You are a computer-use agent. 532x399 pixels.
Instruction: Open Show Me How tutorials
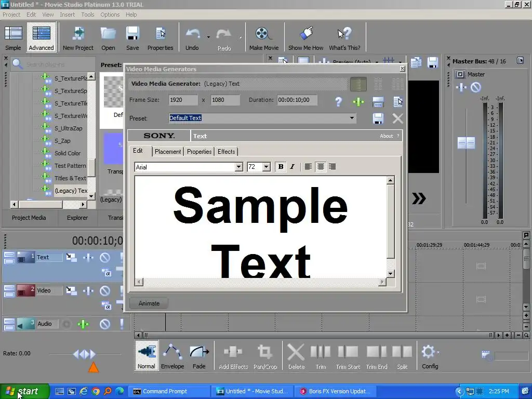click(305, 37)
